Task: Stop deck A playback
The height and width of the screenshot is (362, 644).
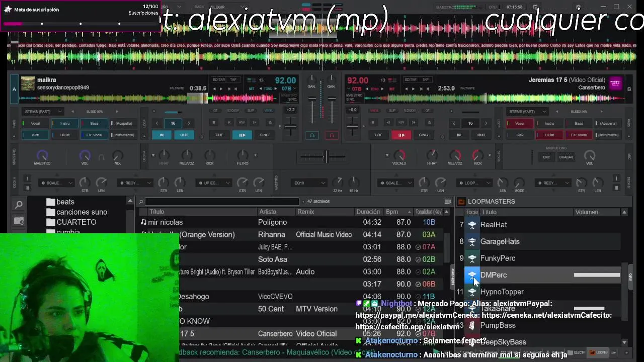Action: click(x=214, y=122)
